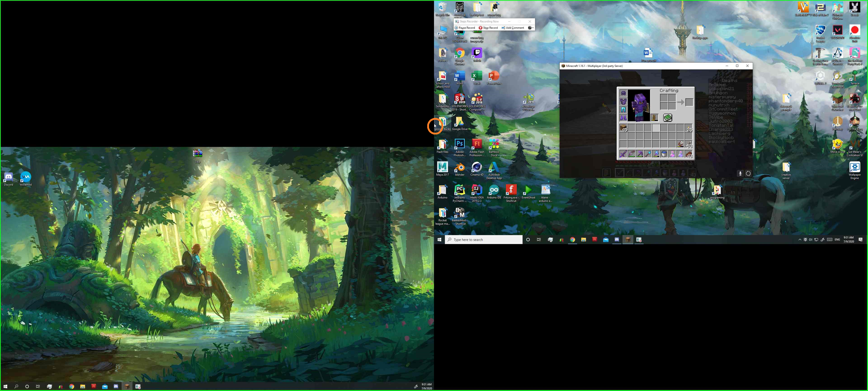Click the crafting output slot
Screen dimensions: 868x391
point(689,102)
